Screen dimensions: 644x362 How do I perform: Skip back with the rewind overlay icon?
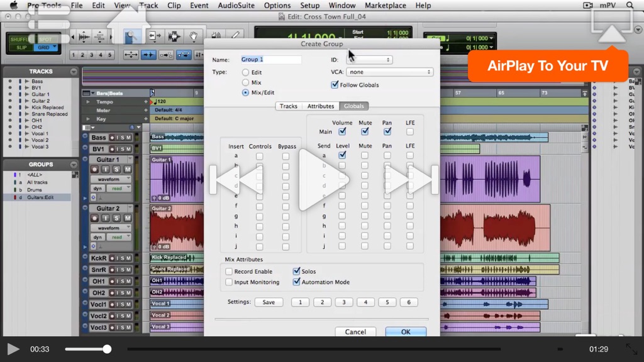click(x=237, y=179)
